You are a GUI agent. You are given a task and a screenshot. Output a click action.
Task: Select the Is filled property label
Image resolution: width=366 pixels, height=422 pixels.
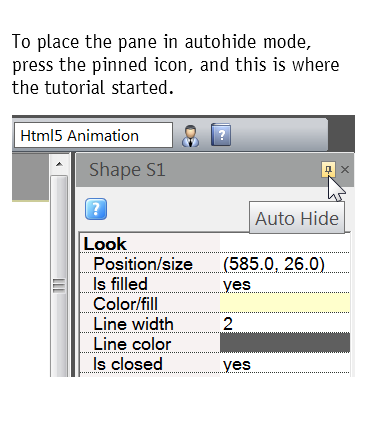coord(120,284)
